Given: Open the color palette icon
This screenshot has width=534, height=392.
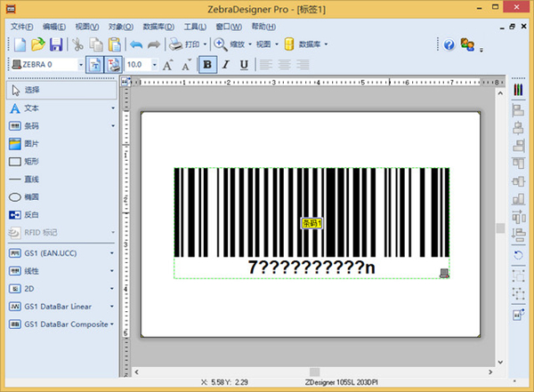Looking at the screenshot, I should [518, 90].
